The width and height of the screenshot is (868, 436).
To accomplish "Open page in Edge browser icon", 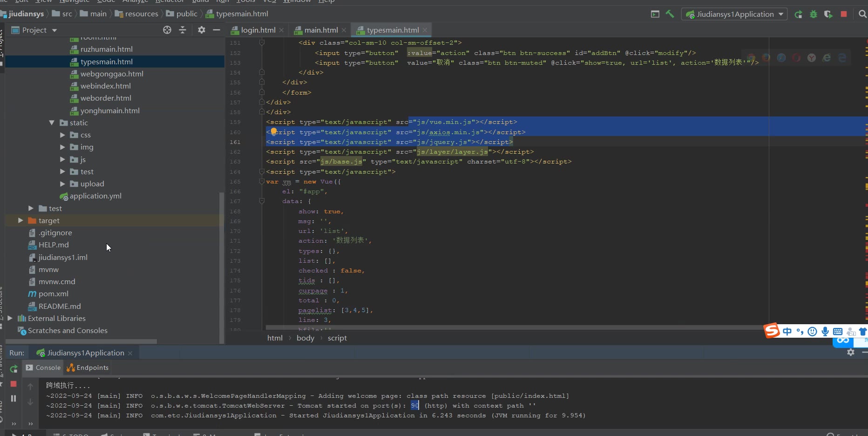I will tap(842, 58).
